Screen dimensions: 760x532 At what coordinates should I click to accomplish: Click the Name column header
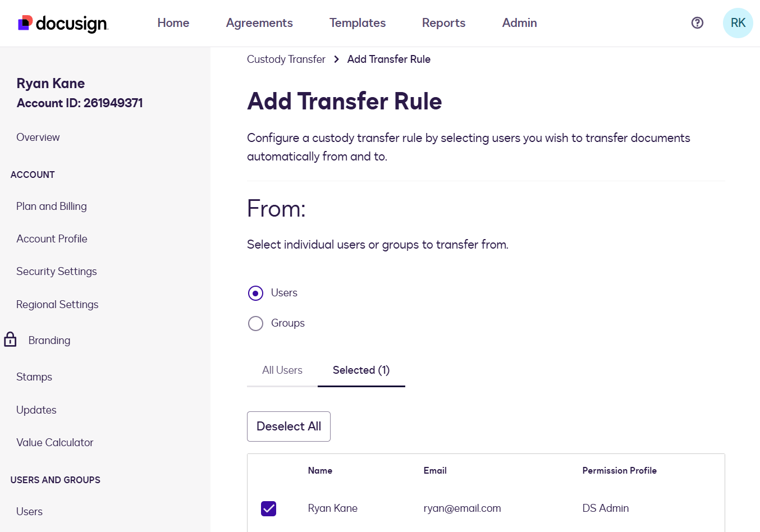tap(320, 471)
